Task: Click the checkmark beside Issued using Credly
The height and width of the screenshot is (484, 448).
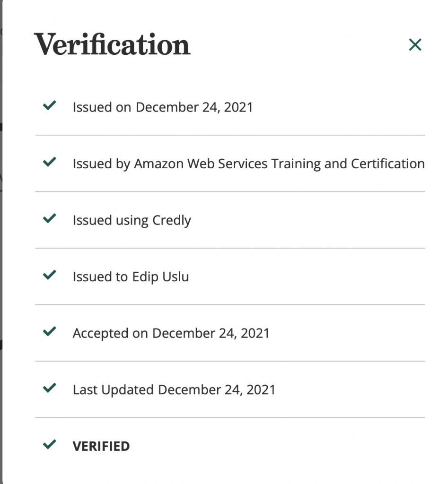Action: pos(50,219)
